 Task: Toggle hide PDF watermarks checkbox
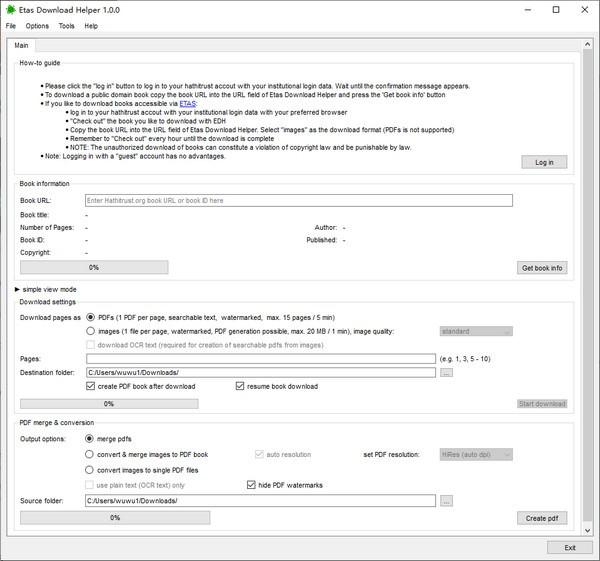(x=251, y=485)
